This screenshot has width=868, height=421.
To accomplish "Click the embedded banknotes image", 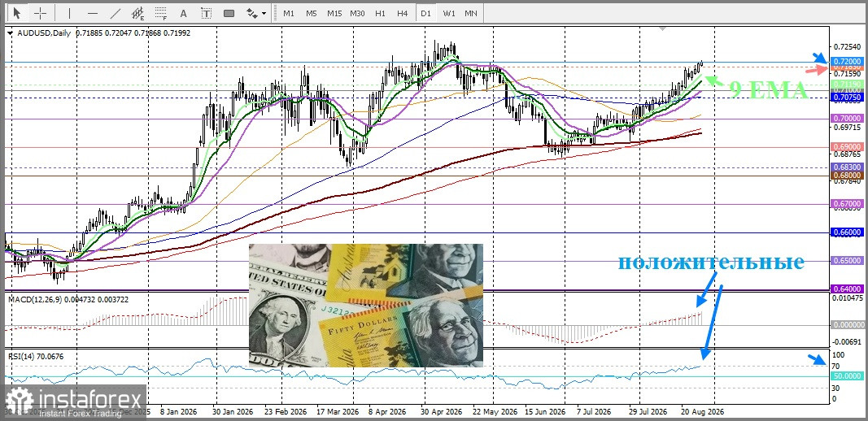I will (366, 306).
